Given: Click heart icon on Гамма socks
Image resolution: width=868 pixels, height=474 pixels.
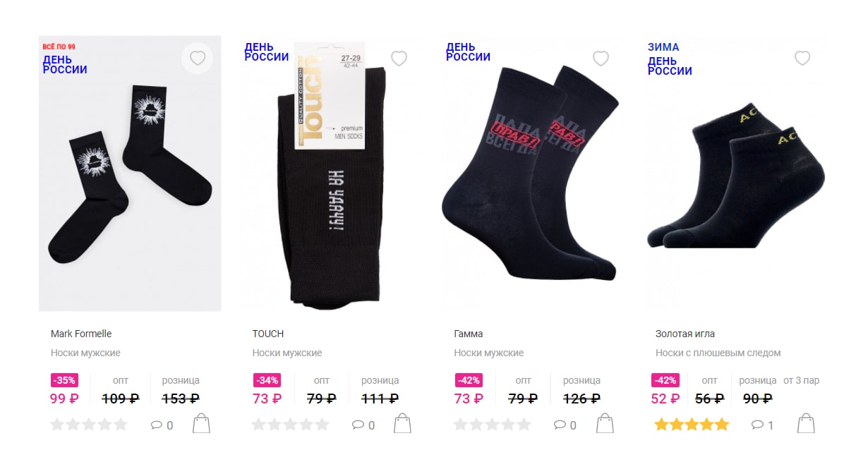Looking at the screenshot, I should (601, 59).
